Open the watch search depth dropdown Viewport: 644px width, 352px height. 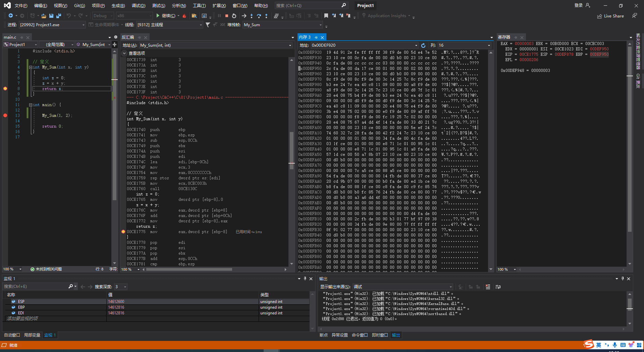click(120, 287)
